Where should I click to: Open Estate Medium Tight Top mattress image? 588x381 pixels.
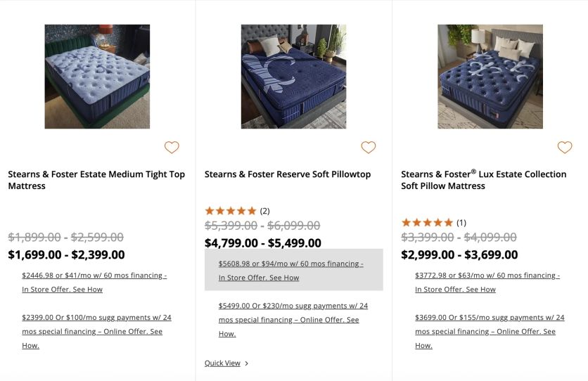click(97, 77)
